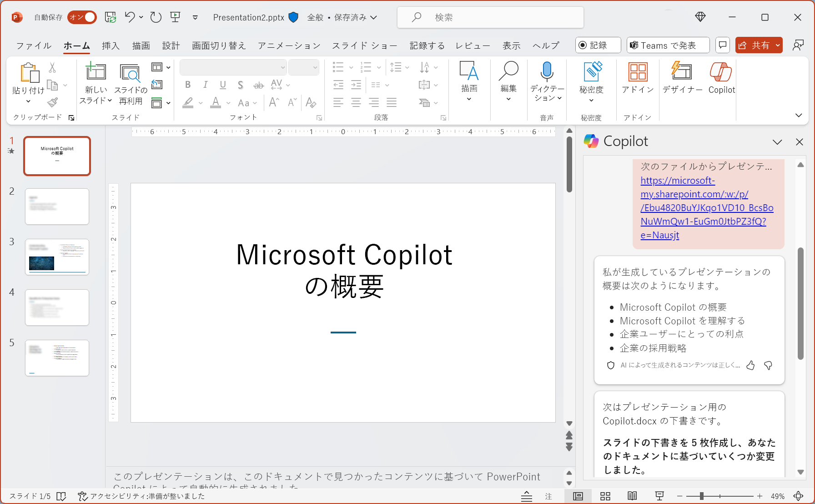Open Customize Quick Access Toolbar dropdown
This screenshot has width=815, height=504.
[x=195, y=17]
